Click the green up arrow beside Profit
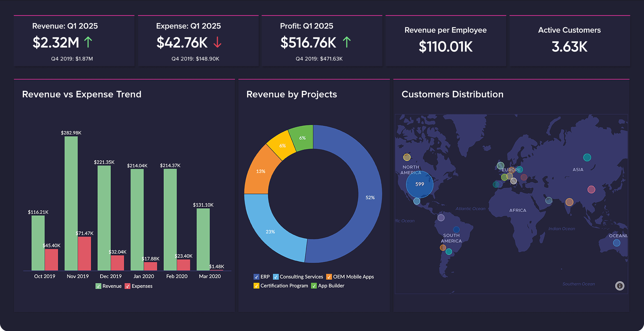Screen dimensions: 644x331 (347, 42)
